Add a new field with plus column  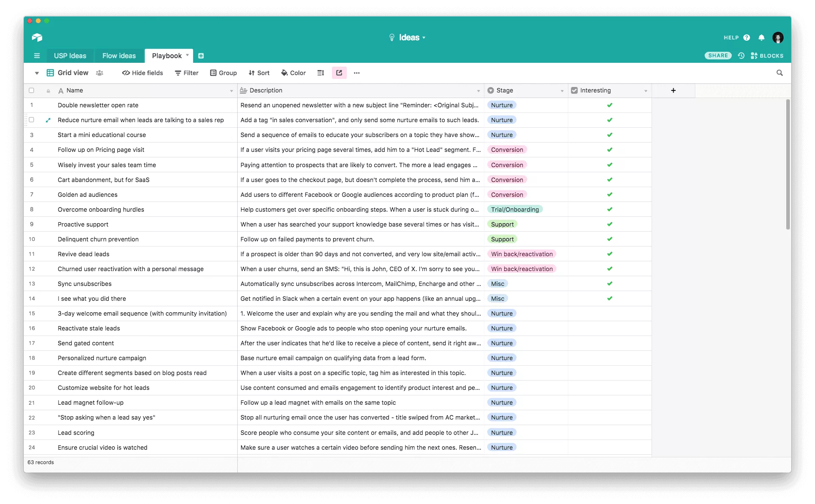(673, 90)
